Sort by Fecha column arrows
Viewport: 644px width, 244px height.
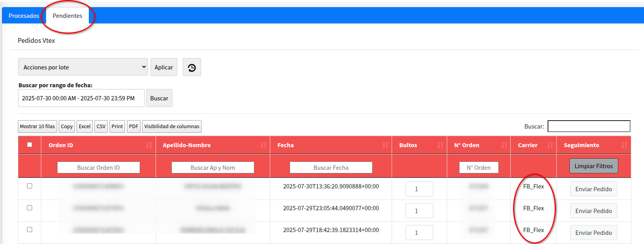385,145
